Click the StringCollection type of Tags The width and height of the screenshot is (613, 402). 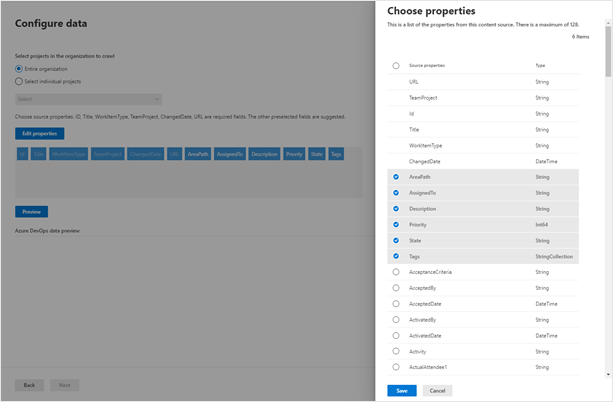(554, 257)
